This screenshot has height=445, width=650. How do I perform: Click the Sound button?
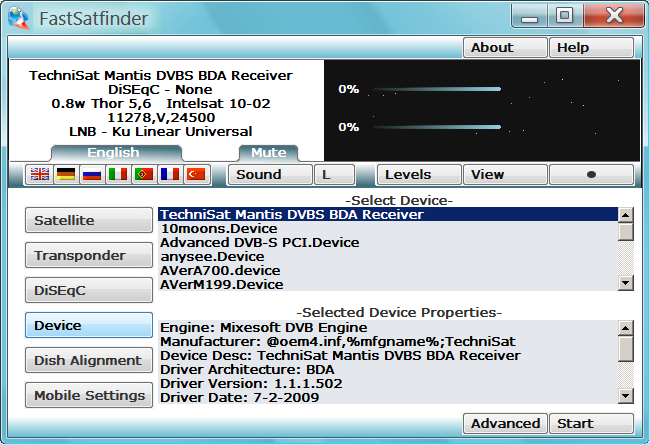(x=270, y=175)
